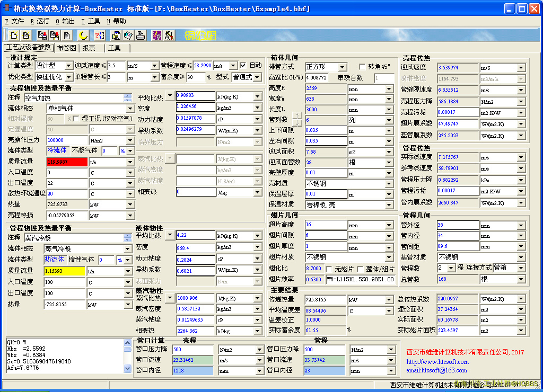Open the 保温材质 dropdown
This screenshot has width=543, height=392.
pyautogui.click(x=389, y=204)
